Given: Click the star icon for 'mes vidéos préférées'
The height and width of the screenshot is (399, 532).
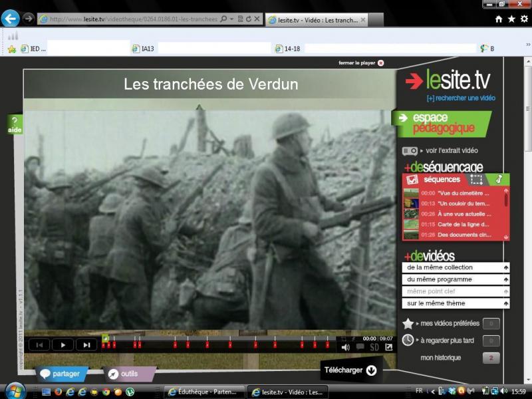Looking at the screenshot, I should [408, 324].
